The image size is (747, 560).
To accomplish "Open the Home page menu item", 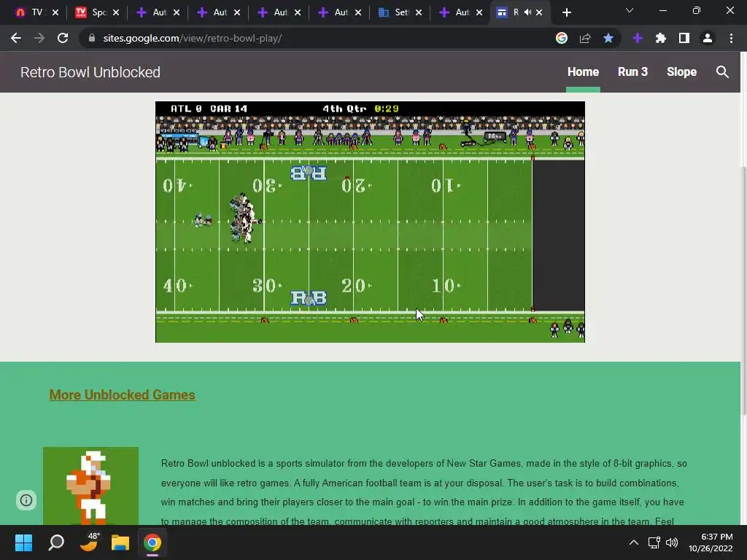I will point(583,72).
